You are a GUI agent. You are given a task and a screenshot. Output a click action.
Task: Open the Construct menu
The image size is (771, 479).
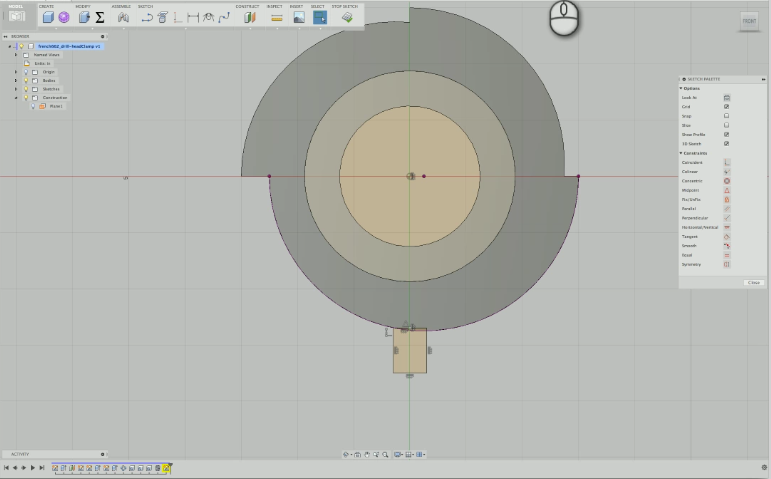247,6
